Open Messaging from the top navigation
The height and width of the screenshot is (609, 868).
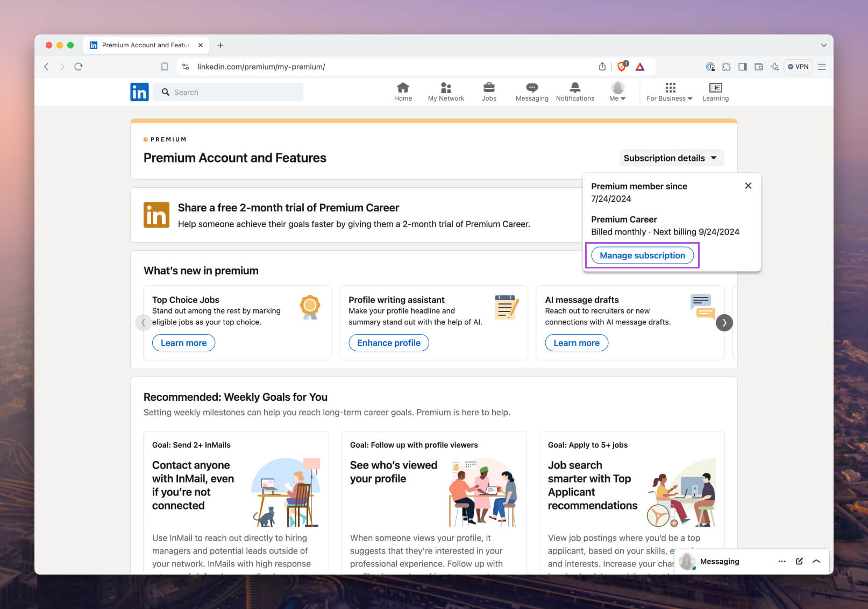[x=532, y=92]
